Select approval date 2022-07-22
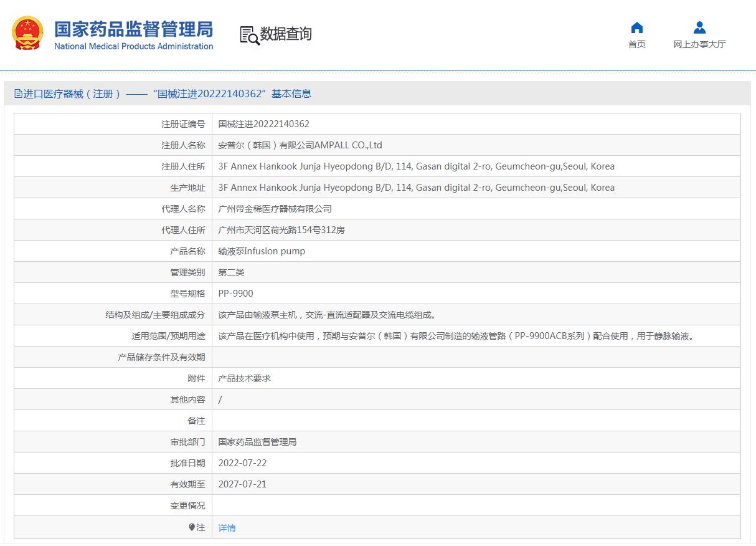This screenshot has height=546, width=756. (x=242, y=463)
